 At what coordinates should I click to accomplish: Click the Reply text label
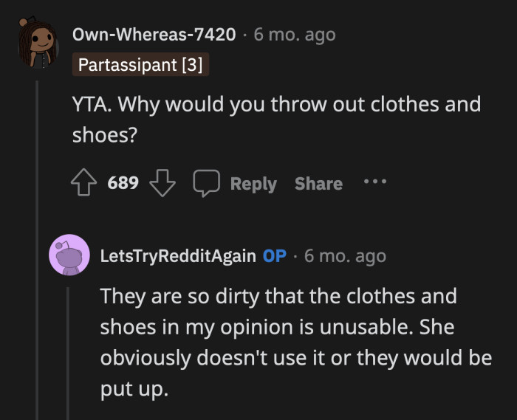[253, 184]
